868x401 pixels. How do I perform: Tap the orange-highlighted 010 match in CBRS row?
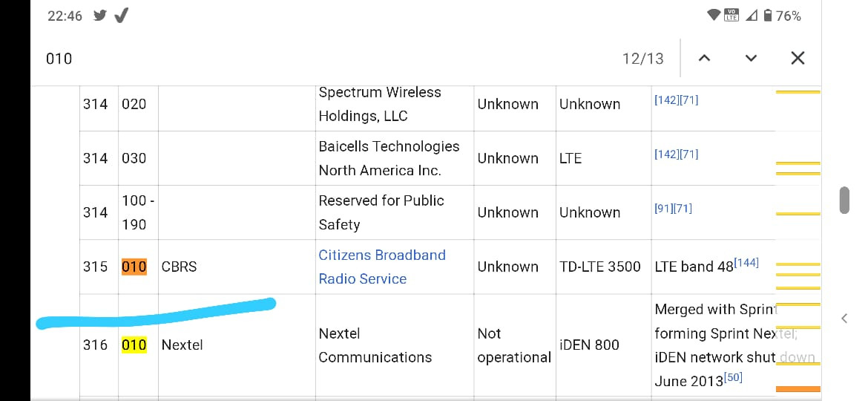coord(134,267)
